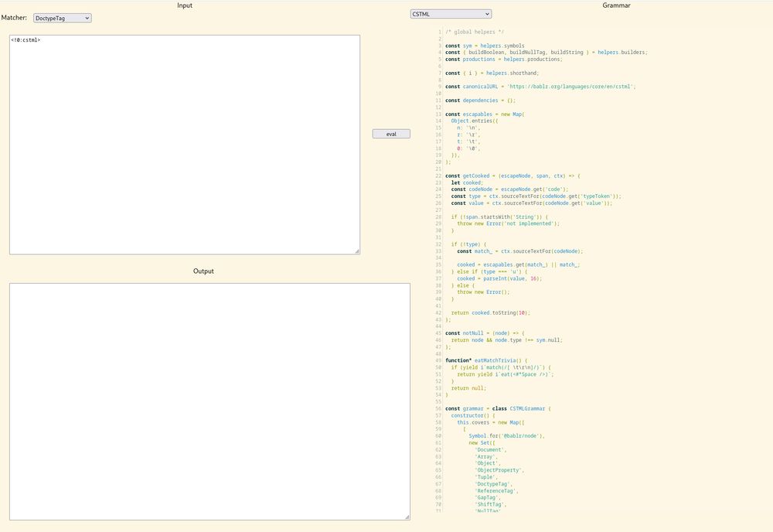This screenshot has height=532, width=773.
Task: Grab the Output area resize handle
Action: coord(407,517)
